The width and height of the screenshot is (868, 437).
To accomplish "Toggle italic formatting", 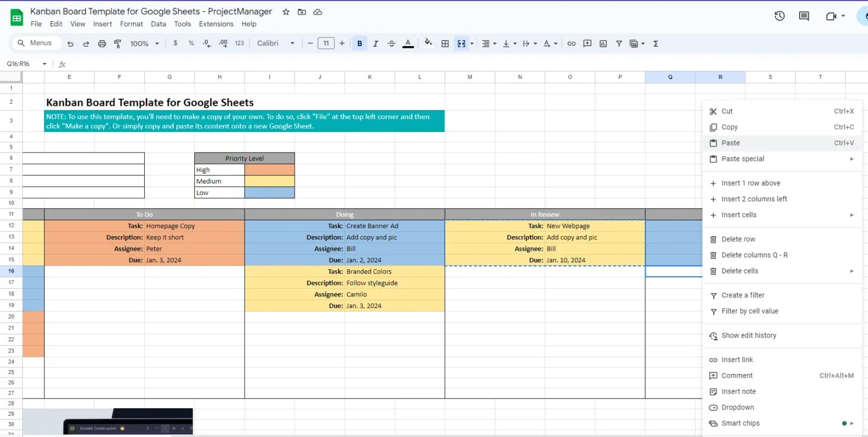I will pos(375,43).
